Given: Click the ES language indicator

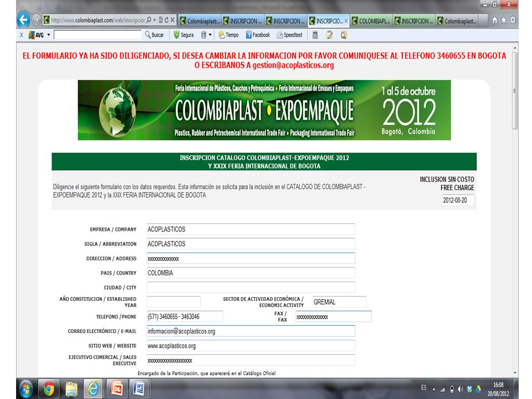Looking at the screenshot, I should pos(424,387).
